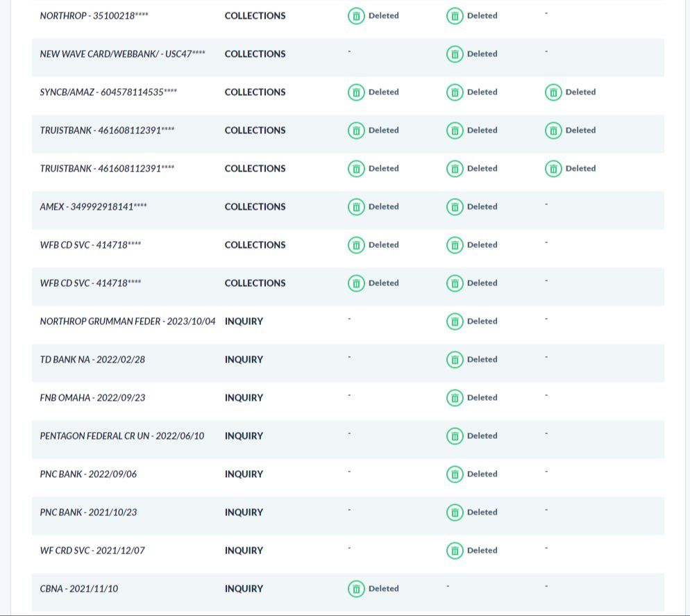Image resolution: width=690 pixels, height=616 pixels.
Task: Click the first Deleted trash icon in the AMEX row
Action: pos(356,207)
